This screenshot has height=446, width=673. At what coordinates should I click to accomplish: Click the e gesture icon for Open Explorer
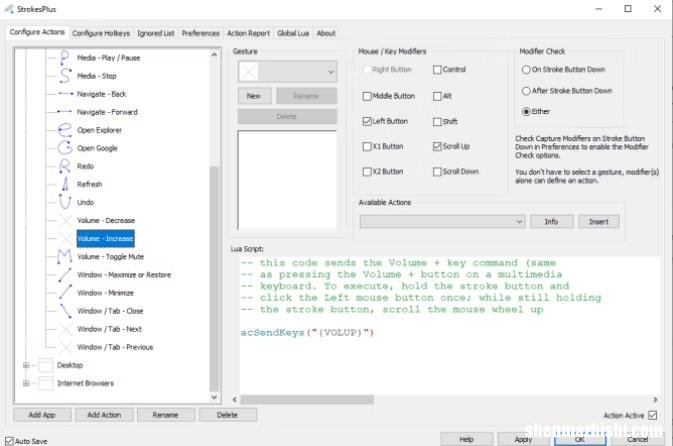click(65, 130)
